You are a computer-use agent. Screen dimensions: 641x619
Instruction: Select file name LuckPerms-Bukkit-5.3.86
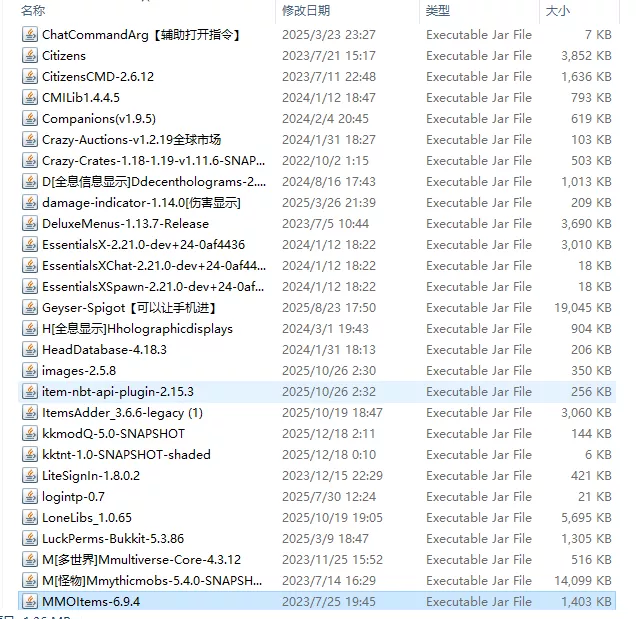(113, 539)
